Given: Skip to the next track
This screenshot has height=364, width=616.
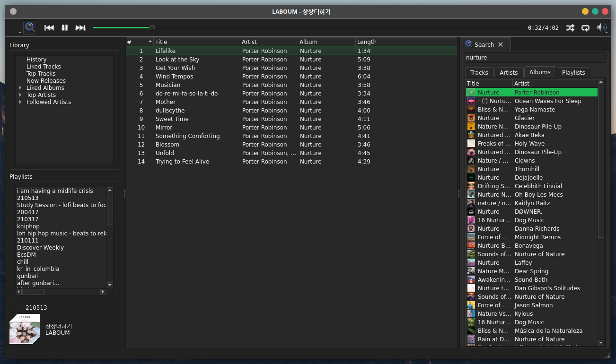Looking at the screenshot, I should coord(80,28).
